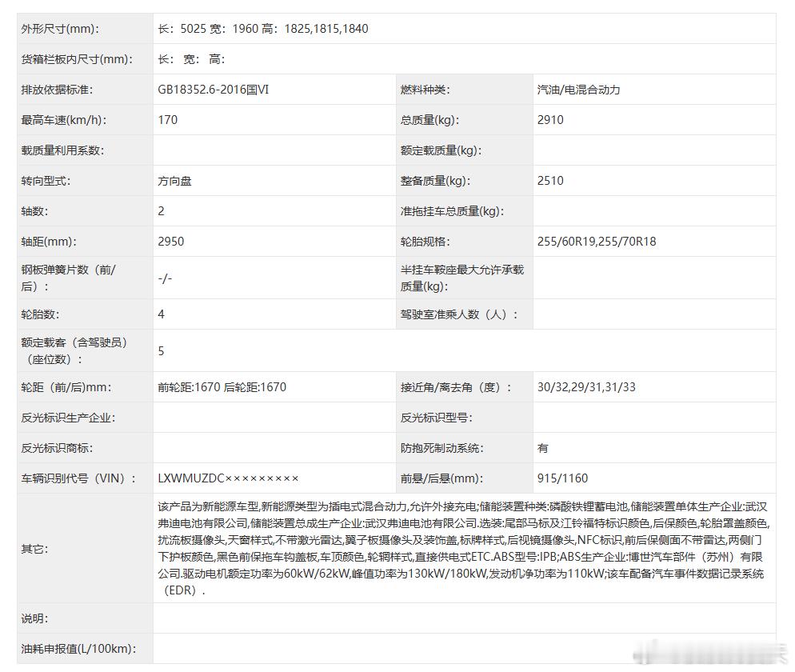Click the 燃料种类 label
Image resolution: width=795 pixels, height=672 pixels.
(x=425, y=90)
